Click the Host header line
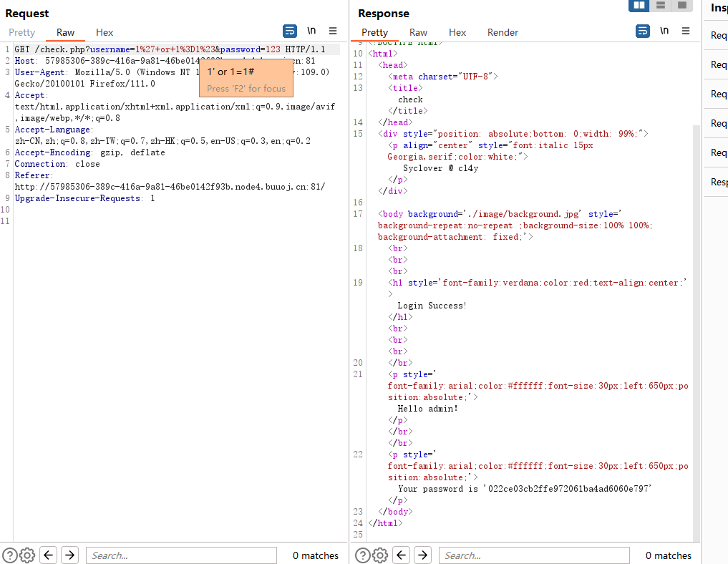Screen dimensions: 728x564 pyautogui.click(x=165, y=61)
